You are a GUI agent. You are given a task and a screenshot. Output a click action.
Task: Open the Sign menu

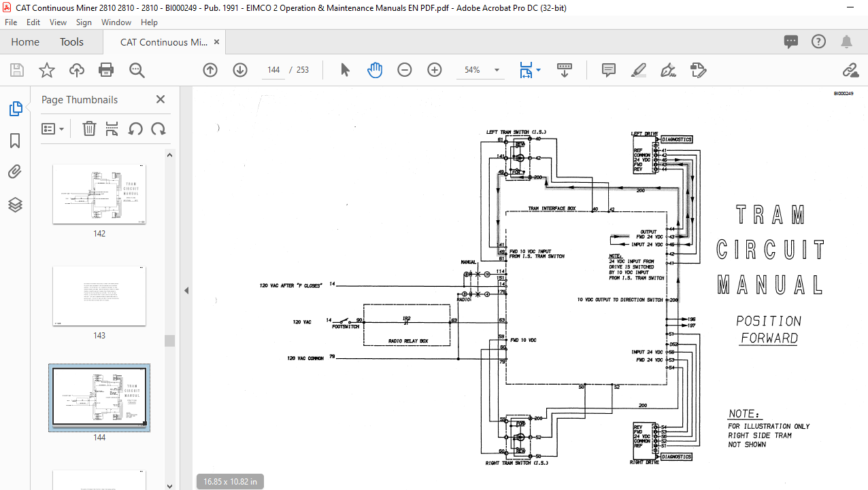tap(84, 22)
